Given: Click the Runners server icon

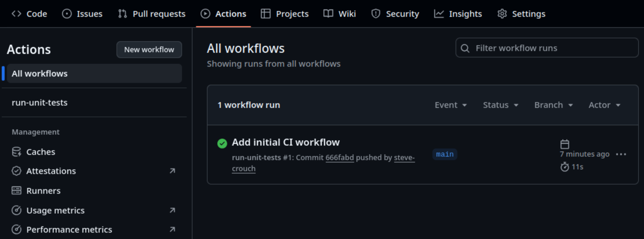Looking at the screenshot, I should pos(17,191).
